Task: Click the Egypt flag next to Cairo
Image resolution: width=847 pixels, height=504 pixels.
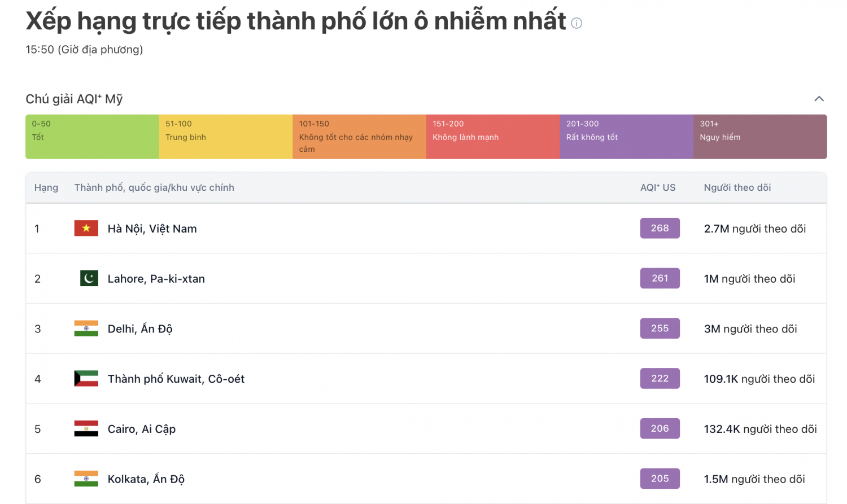Action: point(86,428)
